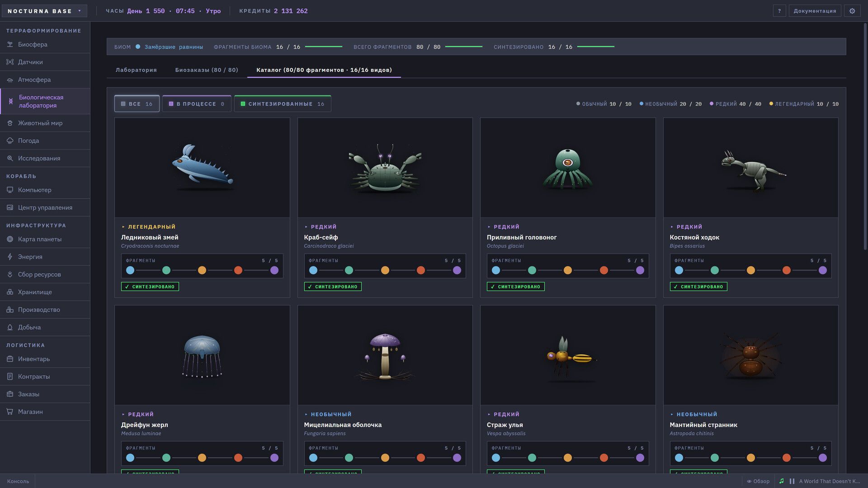This screenshot has width=868, height=488.
Task: Open Биосфера in the sidebar
Action: pyautogui.click(x=45, y=44)
